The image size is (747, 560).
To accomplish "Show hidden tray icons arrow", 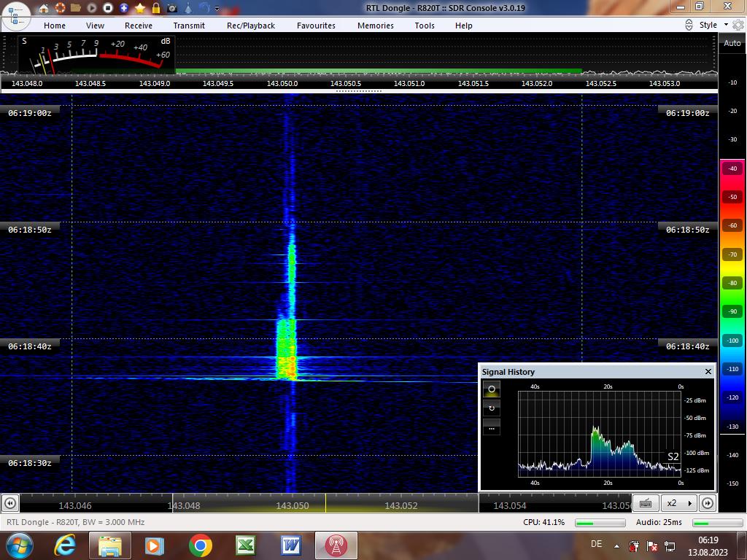I will pos(616,546).
